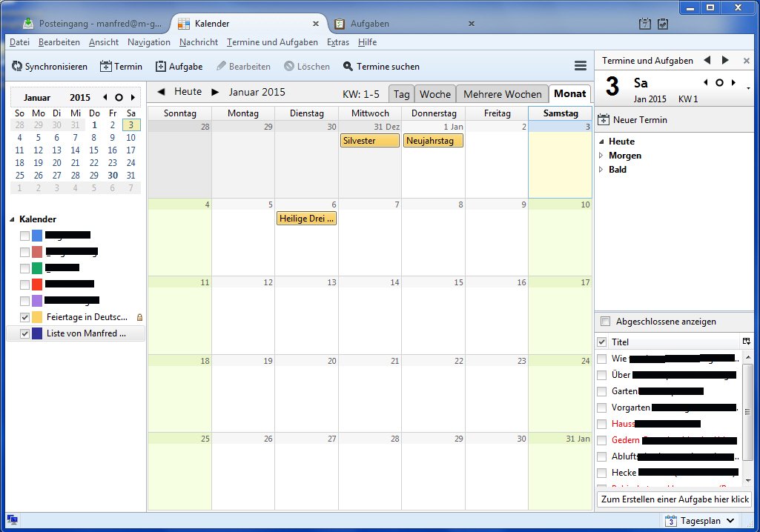Click the Neuer Termin button
Screen dimensions: 760x532
click(632, 120)
